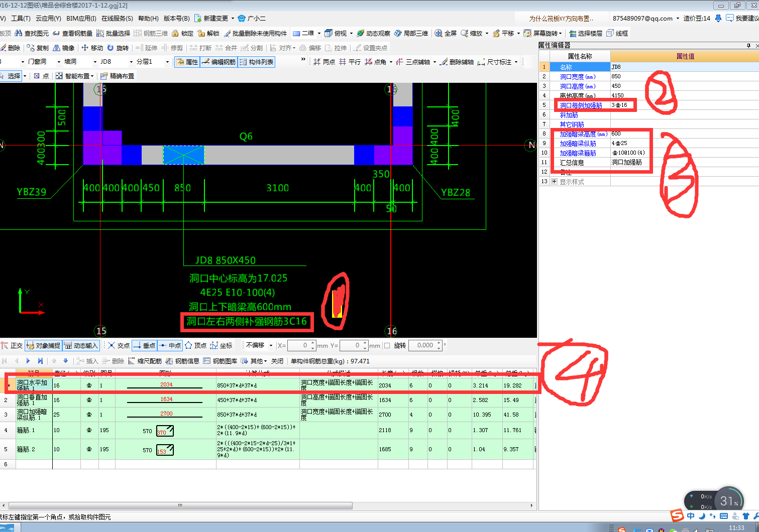759x532 pixels.
Task: Enable the 旋转 rotation checkbox
Action: 387,345
